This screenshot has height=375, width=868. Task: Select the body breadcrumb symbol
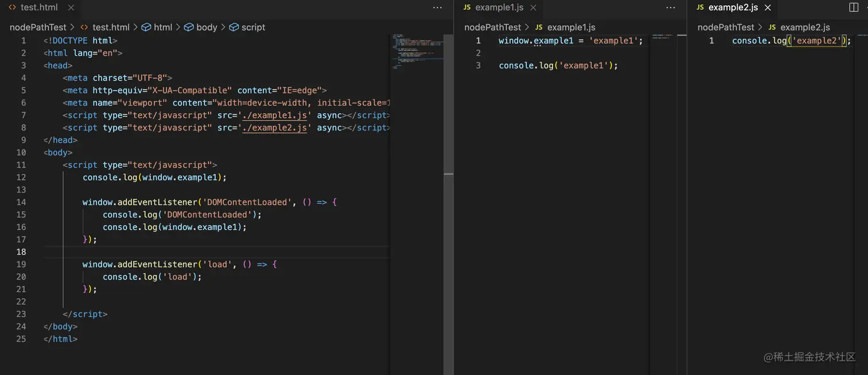click(x=207, y=27)
